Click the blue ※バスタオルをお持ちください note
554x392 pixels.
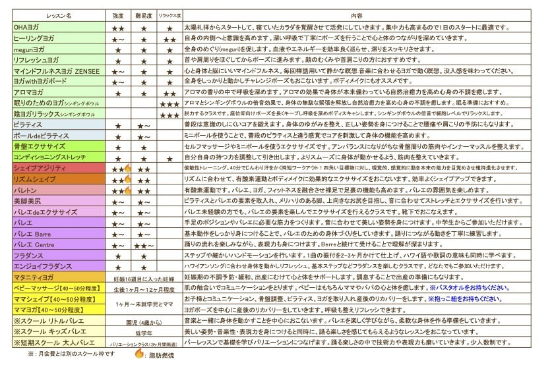(x=470, y=288)
